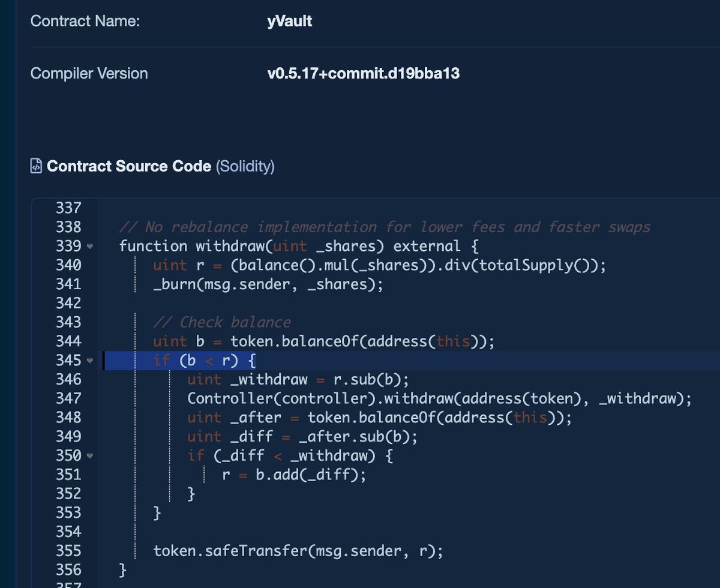Click the Contract Name label
The height and width of the screenshot is (588, 720).
[85, 21]
